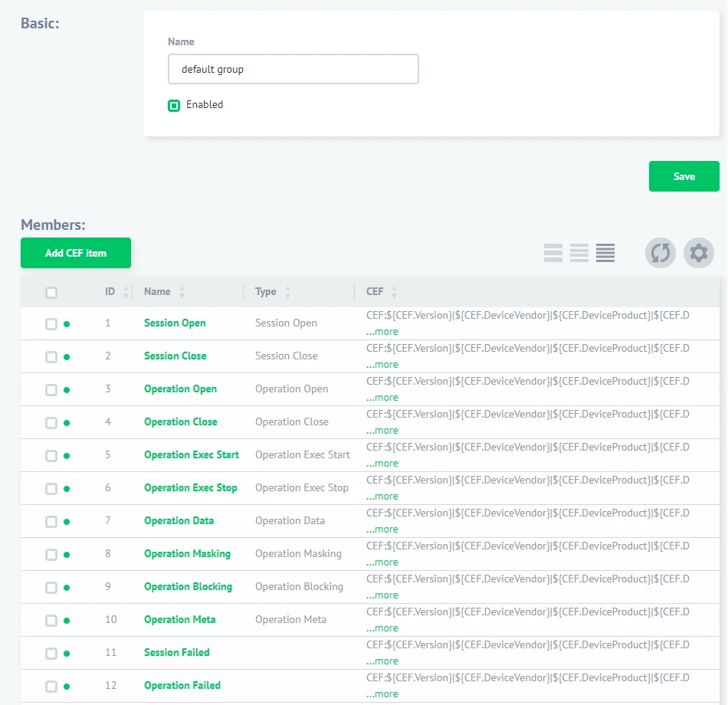Show full CEF for Operation Meta row

point(382,628)
